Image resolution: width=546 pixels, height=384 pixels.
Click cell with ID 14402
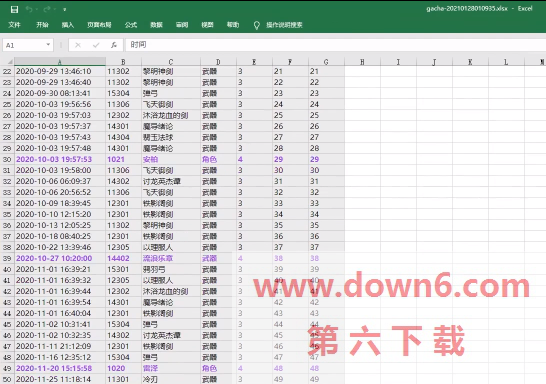[123, 258]
